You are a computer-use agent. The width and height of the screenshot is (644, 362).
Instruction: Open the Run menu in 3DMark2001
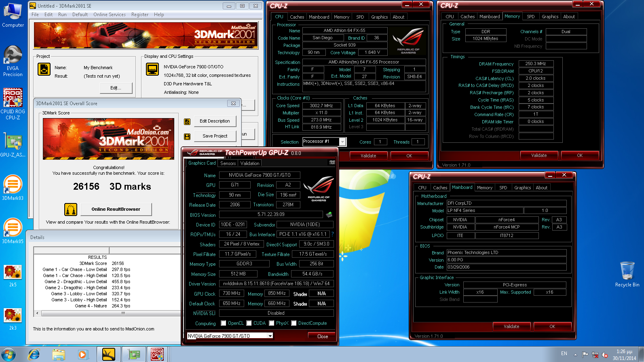pos(62,15)
